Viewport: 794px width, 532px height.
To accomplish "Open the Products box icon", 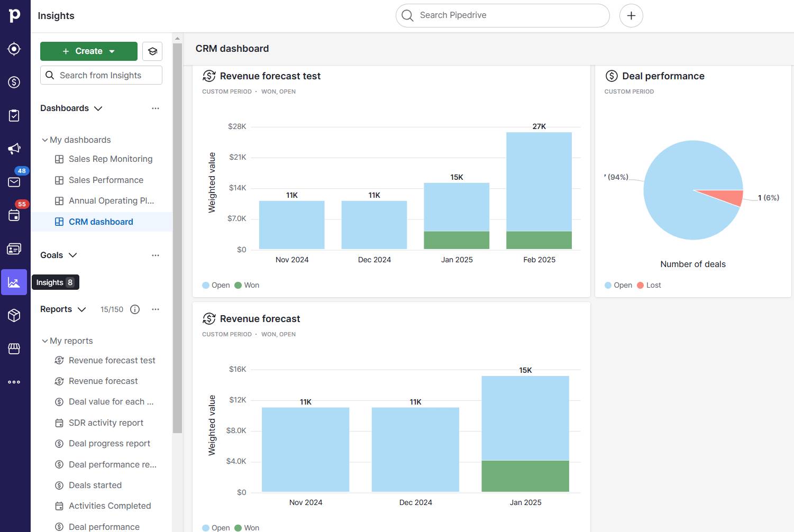I will pos(14,315).
